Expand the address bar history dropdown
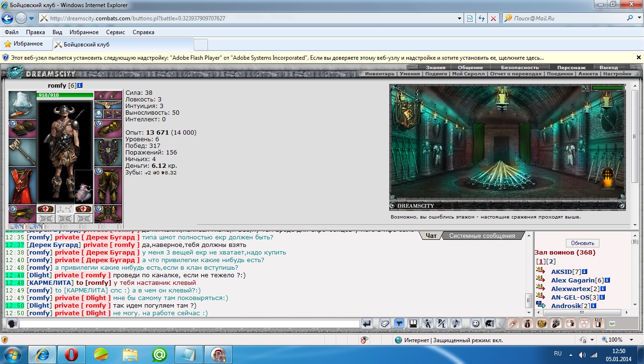 click(x=460, y=18)
